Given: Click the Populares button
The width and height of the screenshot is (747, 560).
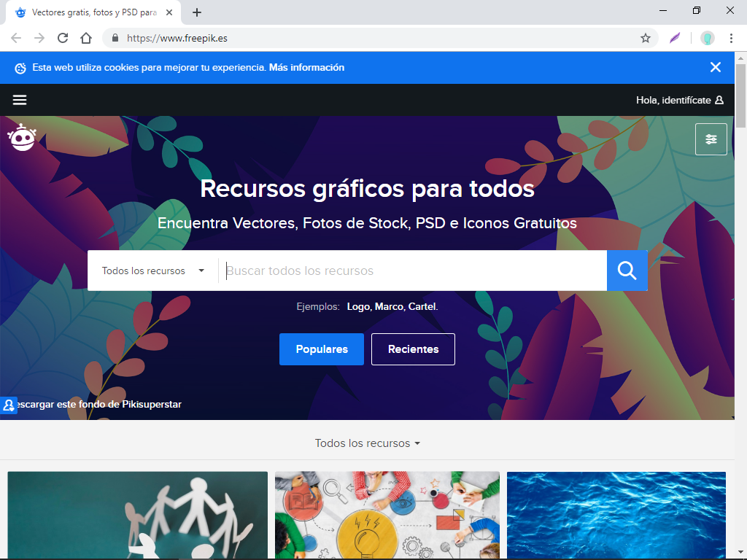Looking at the screenshot, I should coord(322,349).
